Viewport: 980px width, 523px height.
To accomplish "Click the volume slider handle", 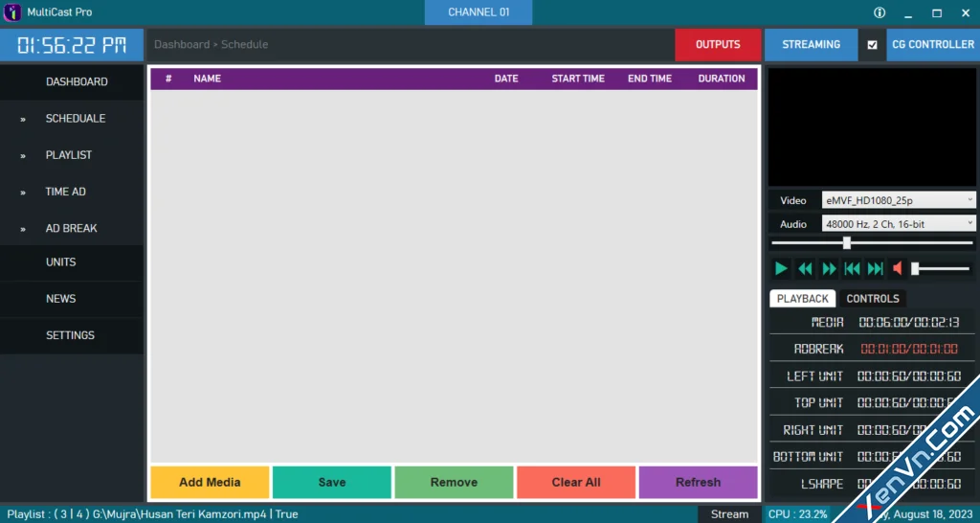I will pyautogui.click(x=915, y=269).
